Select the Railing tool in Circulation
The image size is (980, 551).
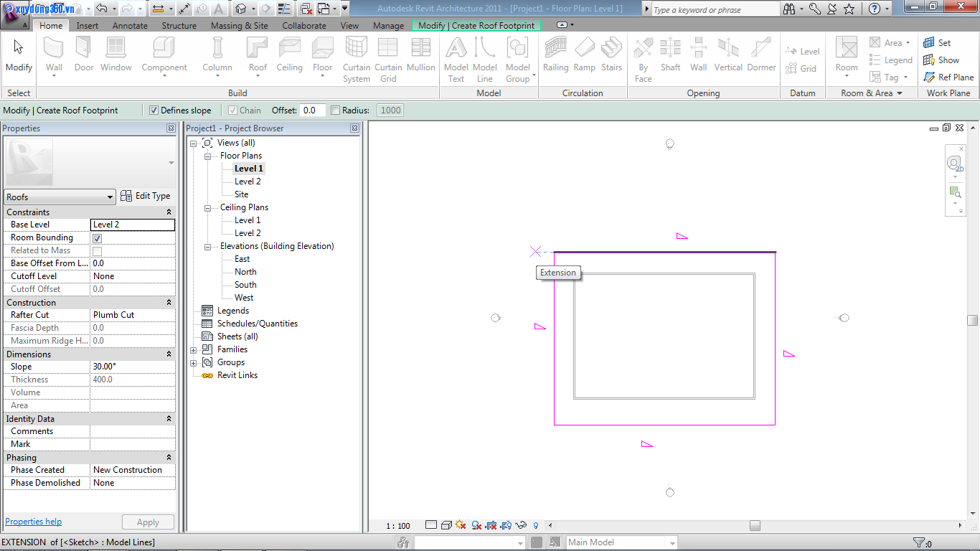click(x=555, y=55)
